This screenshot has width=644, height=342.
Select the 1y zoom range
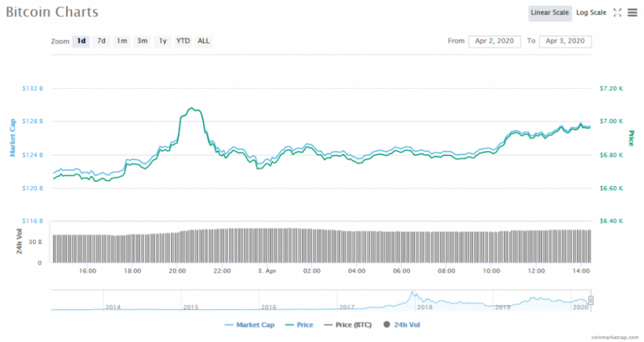point(162,41)
